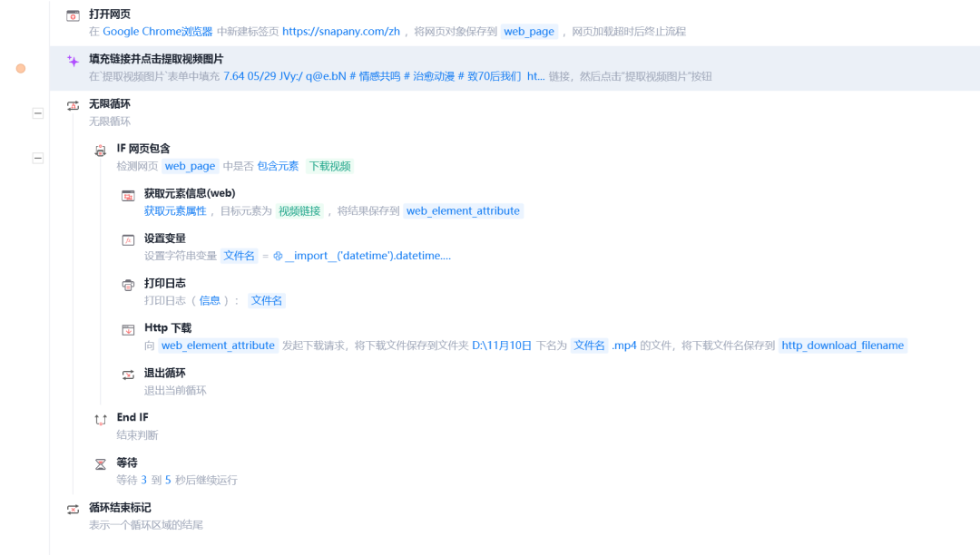Select the 打印日志 step title
The width and height of the screenshot is (980, 555).
(165, 284)
